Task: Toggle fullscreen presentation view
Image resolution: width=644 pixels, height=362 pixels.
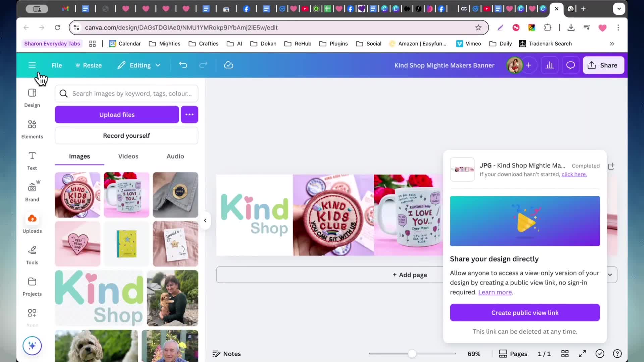Action: 582,354
